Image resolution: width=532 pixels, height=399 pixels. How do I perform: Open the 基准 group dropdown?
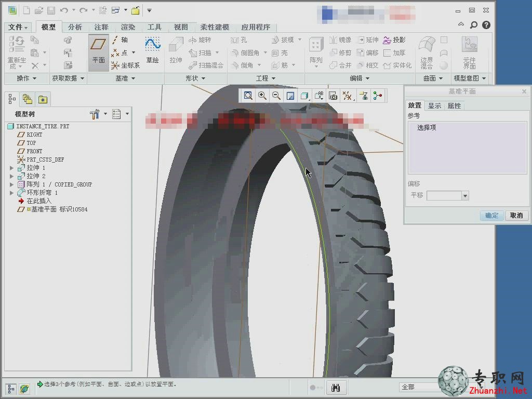pos(125,78)
